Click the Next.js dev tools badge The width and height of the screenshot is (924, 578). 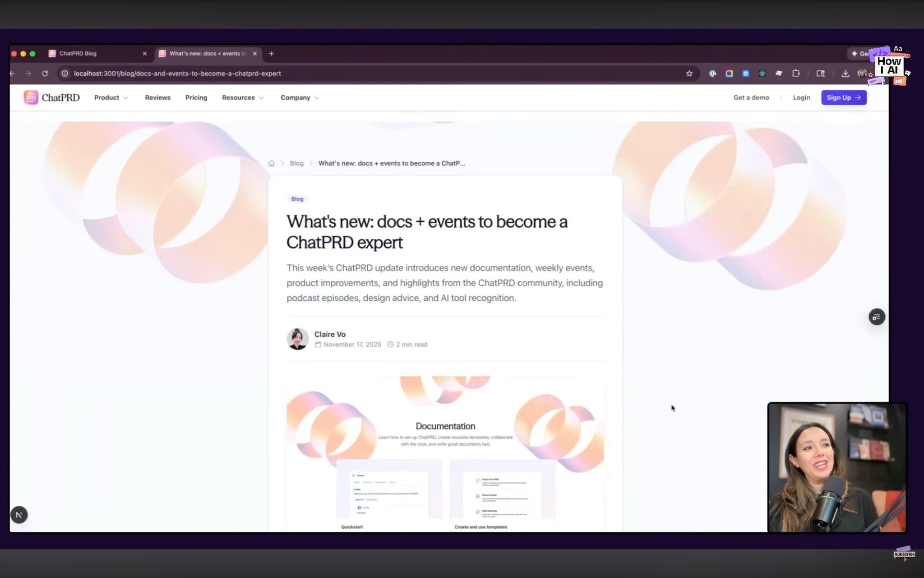(19, 515)
